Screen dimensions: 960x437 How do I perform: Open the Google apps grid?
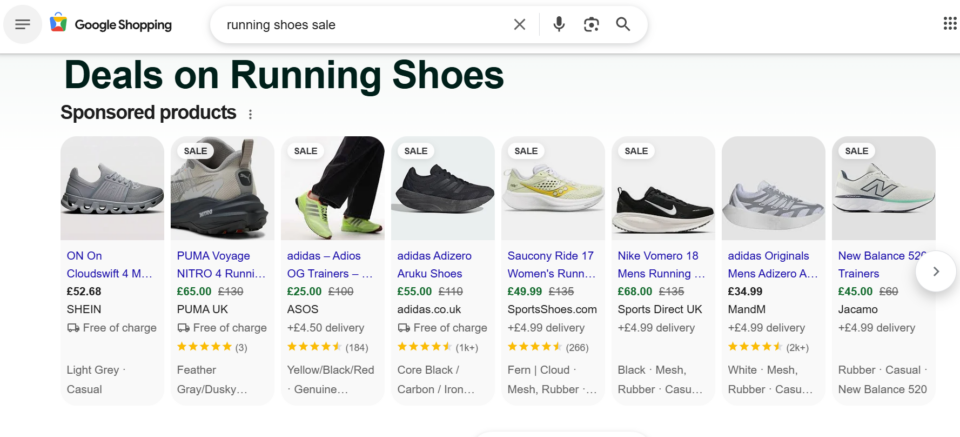point(949,24)
